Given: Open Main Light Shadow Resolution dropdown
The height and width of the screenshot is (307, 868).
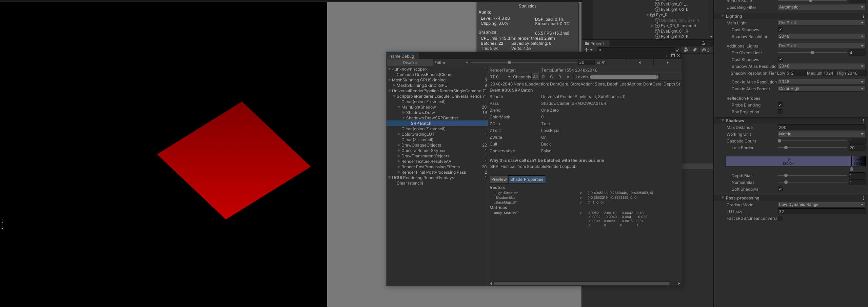Looking at the screenshot, I should [x=822, y=36].
